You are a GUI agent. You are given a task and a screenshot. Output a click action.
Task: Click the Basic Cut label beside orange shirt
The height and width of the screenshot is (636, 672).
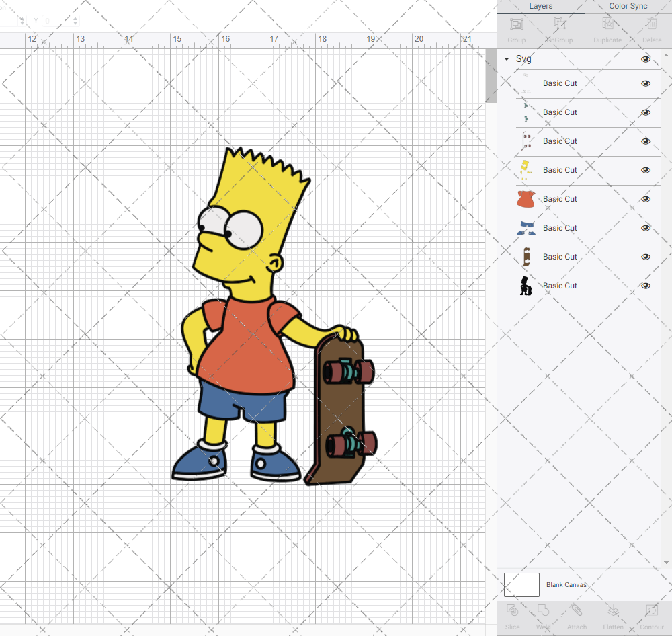tap(560, 199)
